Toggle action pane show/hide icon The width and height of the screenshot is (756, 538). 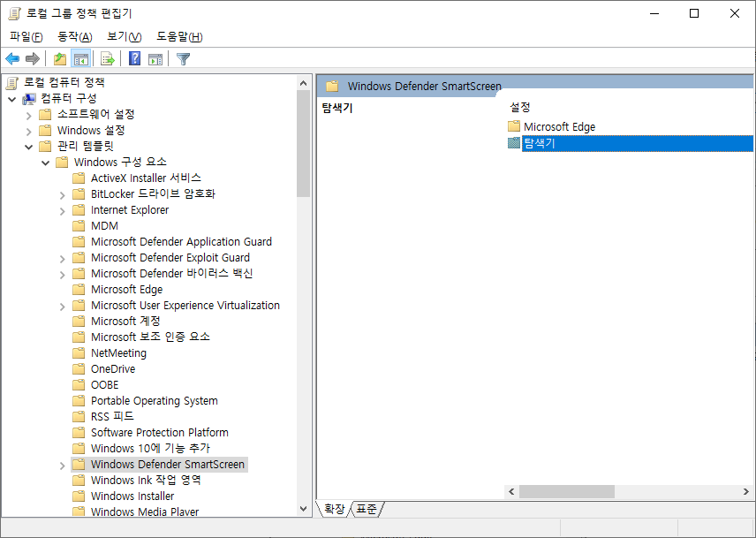tap(155, 59)
